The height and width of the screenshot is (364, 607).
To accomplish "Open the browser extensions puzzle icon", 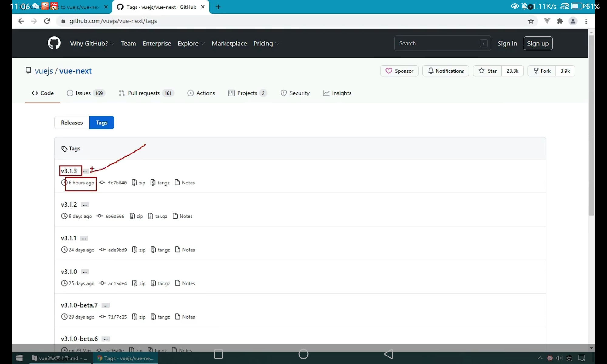I will tap(560, 21).
